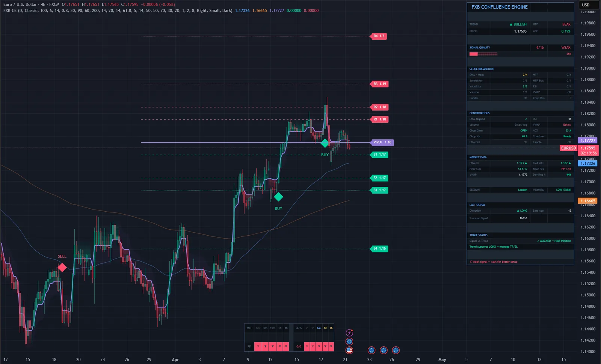Click the FXB-CE indicator legend
This screenshot has width=601, height=364.
118,11
